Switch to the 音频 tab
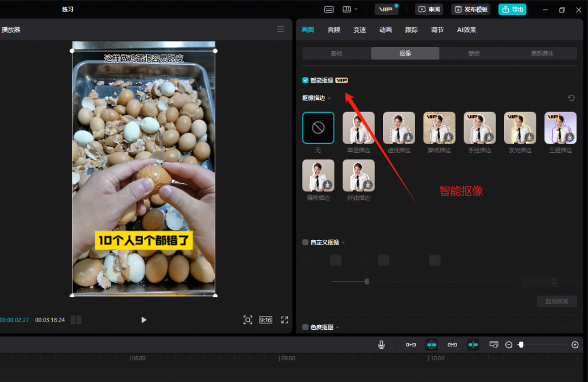 tap(334, 30)
